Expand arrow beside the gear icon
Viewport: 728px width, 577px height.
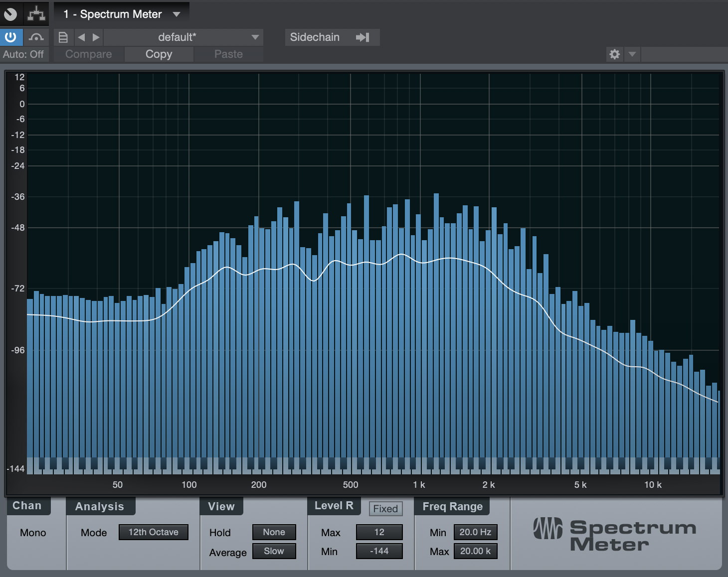(632, 54)
